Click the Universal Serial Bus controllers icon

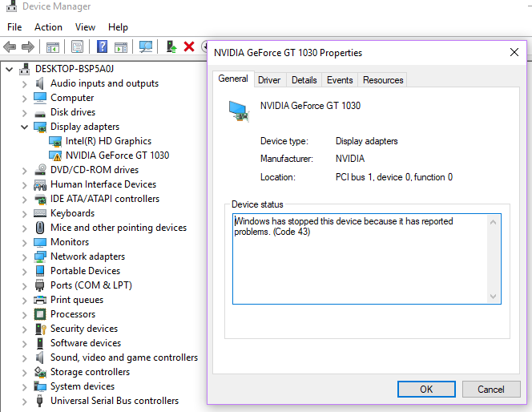coord(40,401)
